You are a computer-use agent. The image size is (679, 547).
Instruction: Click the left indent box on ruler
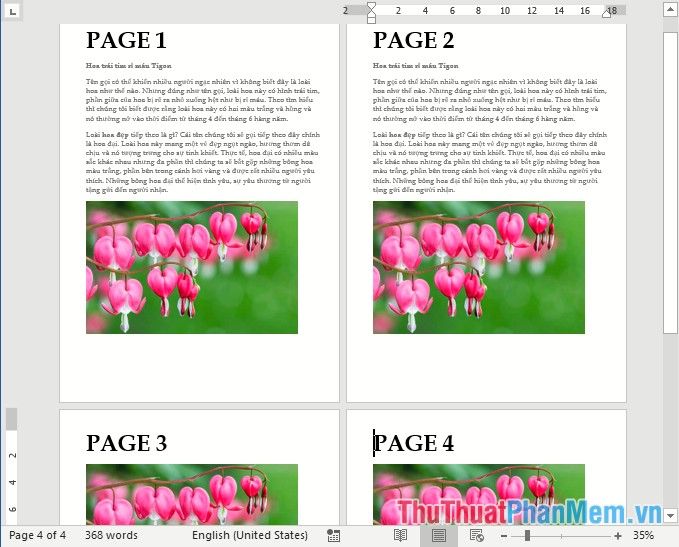(x=371, y=19)
